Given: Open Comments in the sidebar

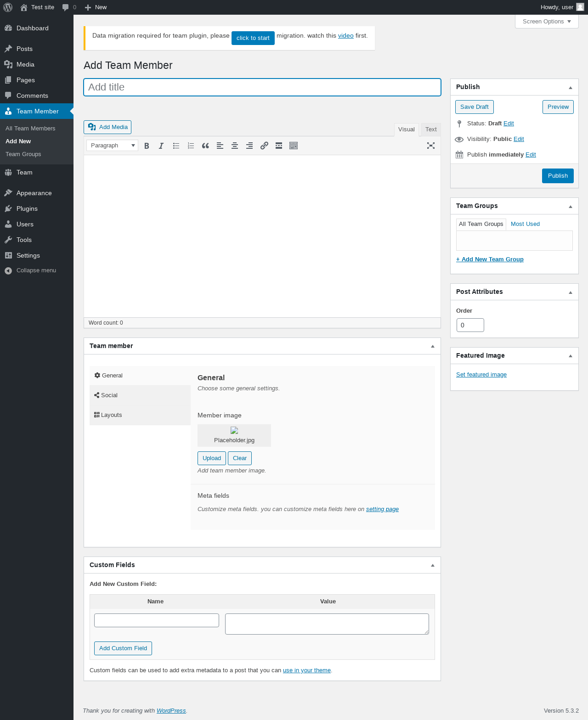Looking at the screenshot, I should 37,96.
